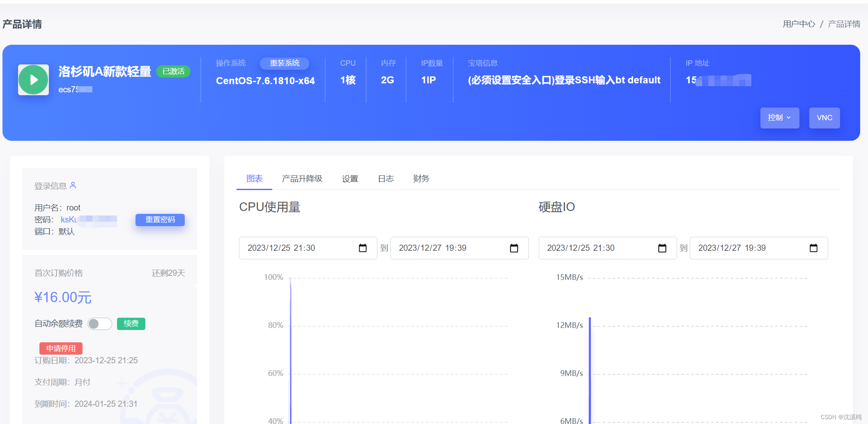The height and width of the screenshot is (424, 868).
Task: Click the ecs75 instance ID text
Action: 75,89
